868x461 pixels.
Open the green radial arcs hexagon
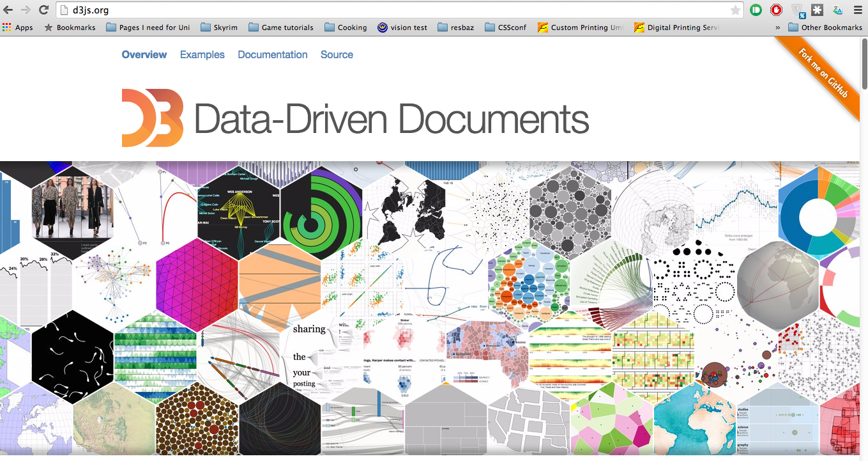point(321,212)
